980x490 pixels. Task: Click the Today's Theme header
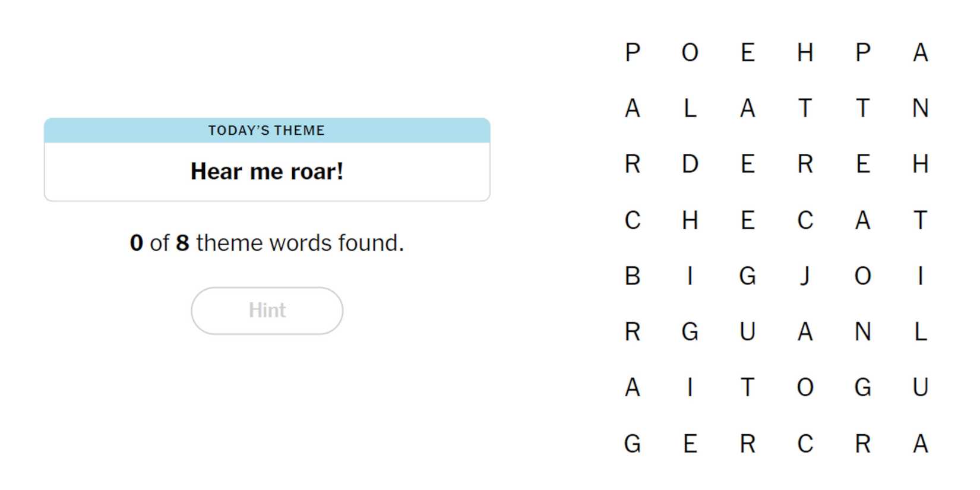[267, 131]
